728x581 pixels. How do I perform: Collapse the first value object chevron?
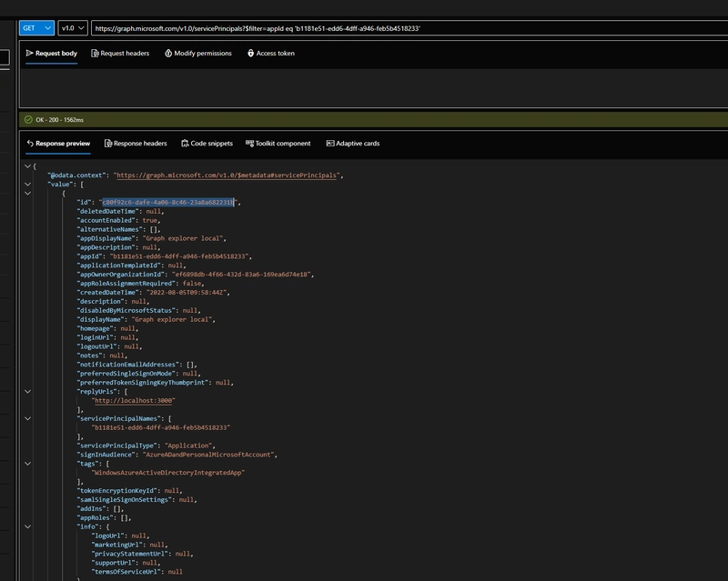click(28, 193)
